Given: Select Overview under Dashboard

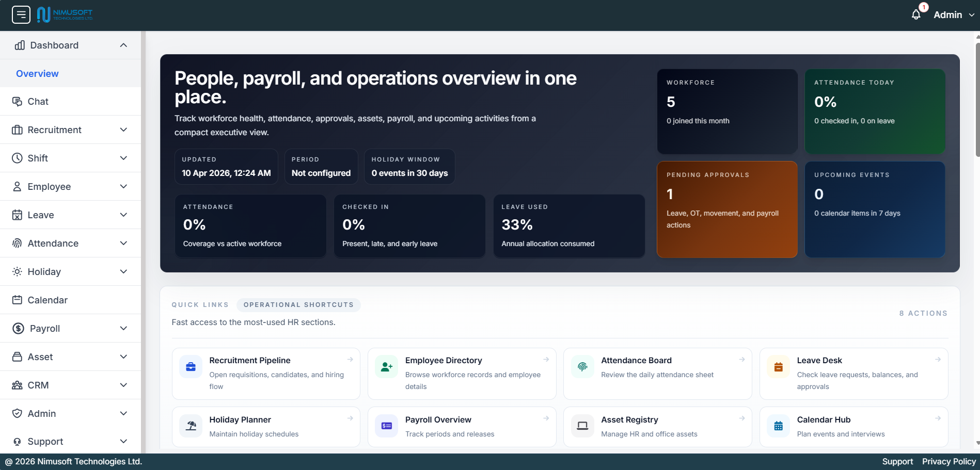Looking at the screenshot, I should point(37,73).
